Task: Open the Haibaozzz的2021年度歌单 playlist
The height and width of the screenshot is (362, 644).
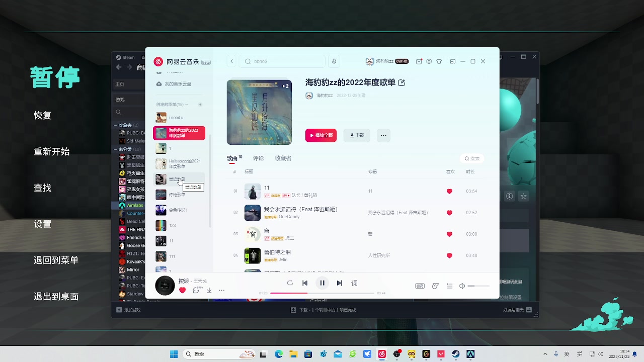Action: click(179, 164)
